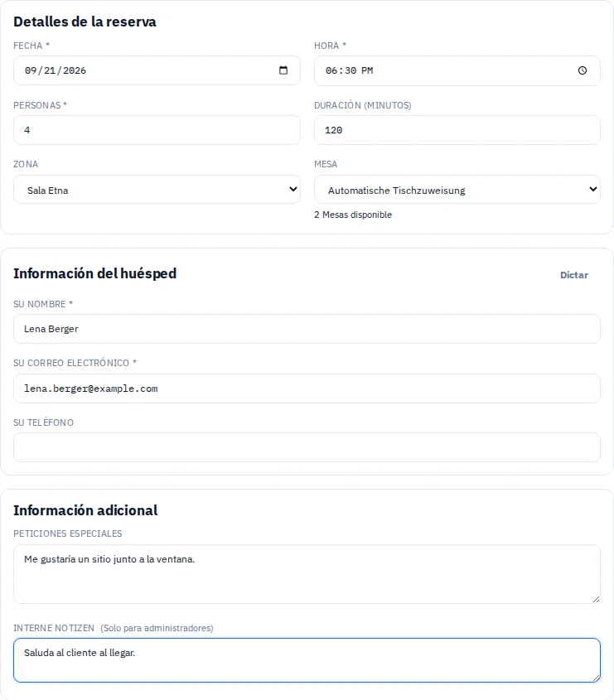Screen dimensions: 614x700
Task: Select the Su correo electrónico field
Action: pyautogui.click(x=307, y=389)
